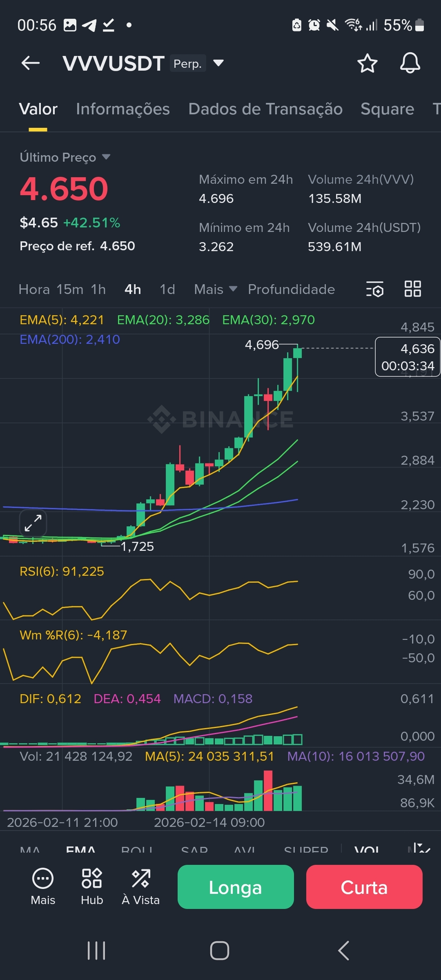Viewport: 441px width, 980px height.
Task: Tap the back arrow icon
Action: [x=31, y=63]
